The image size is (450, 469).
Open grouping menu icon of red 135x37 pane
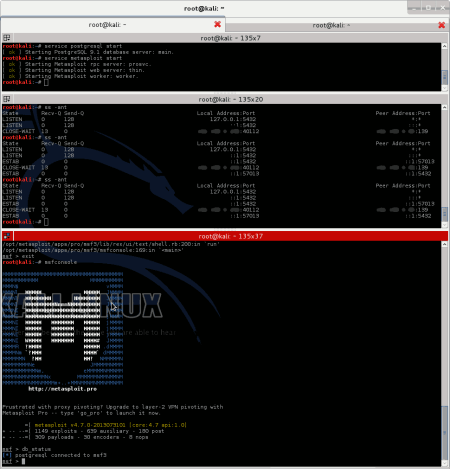[x=7, y=236]
